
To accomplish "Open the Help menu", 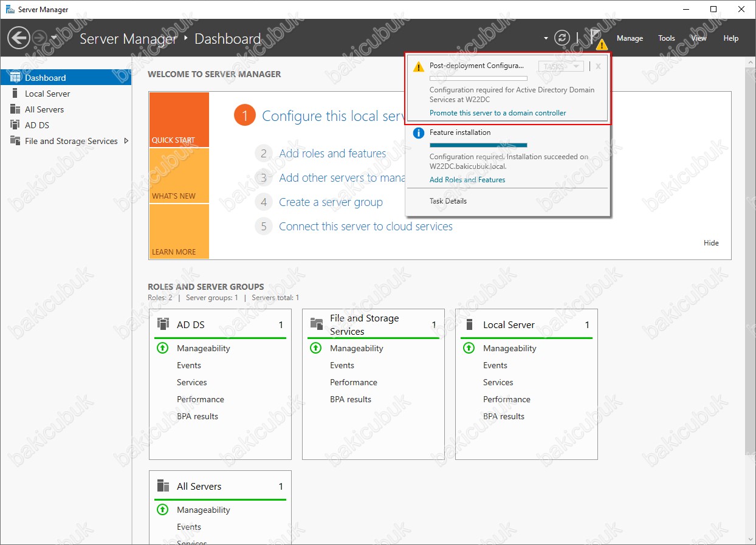I will click(731, 38).
